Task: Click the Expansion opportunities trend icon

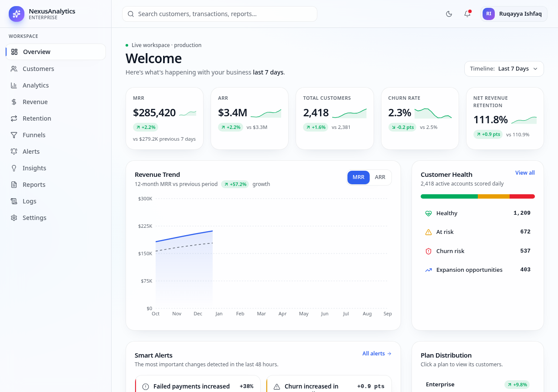Action: click(x=429, y=270)
